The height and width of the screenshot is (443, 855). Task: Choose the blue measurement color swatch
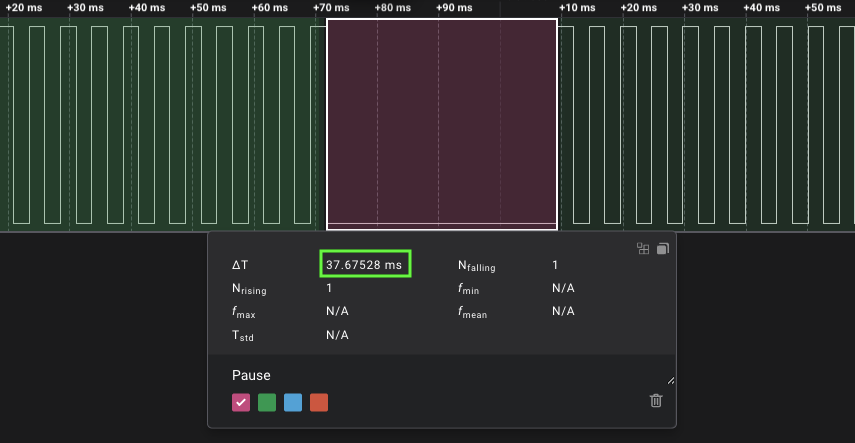pyautogui.click(x=293, y=403)
